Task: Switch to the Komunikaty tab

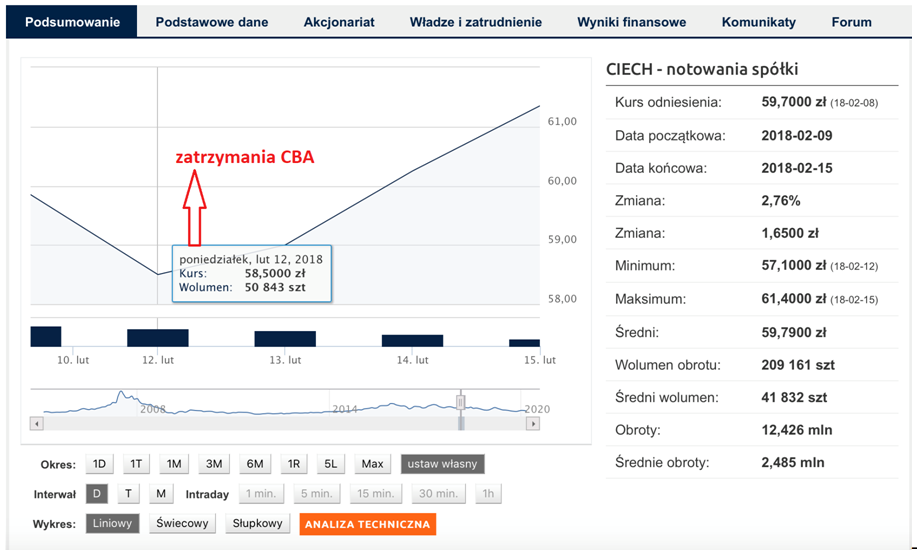Action: coord(759,22)
